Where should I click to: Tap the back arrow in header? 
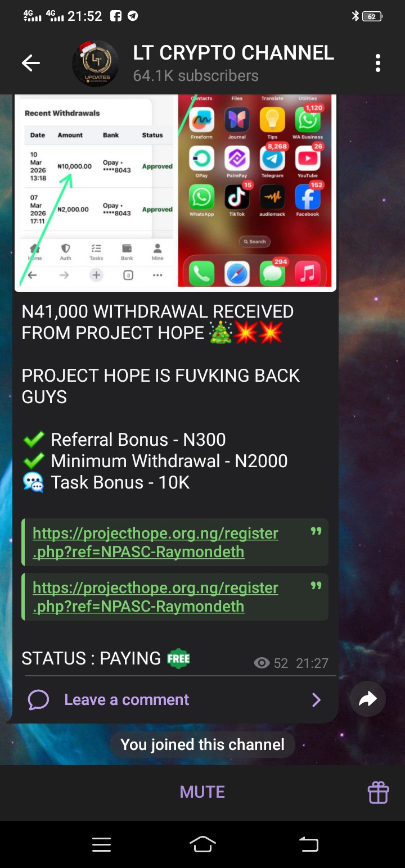[31, 64]
